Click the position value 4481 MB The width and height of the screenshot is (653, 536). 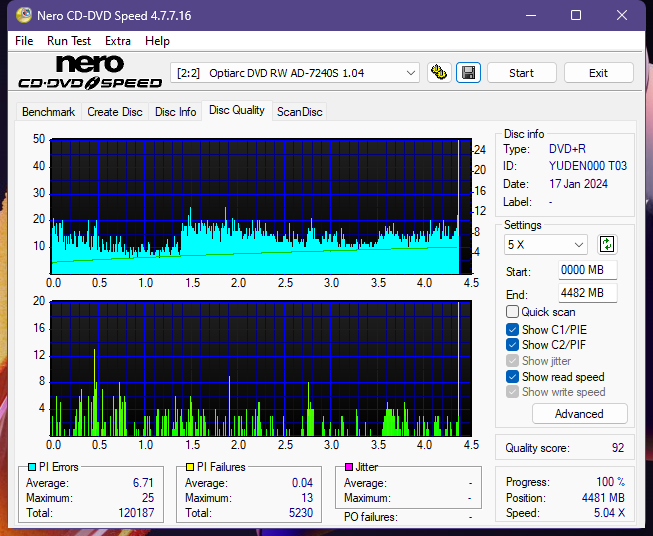pos(603,498)
